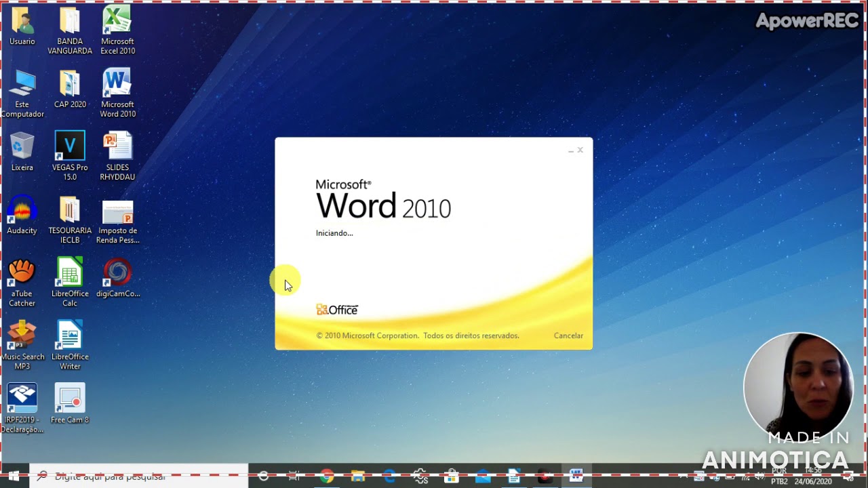Open Cortana circle on taskbar
Screen dimensions: 868x488
click(x=263, y=476)
